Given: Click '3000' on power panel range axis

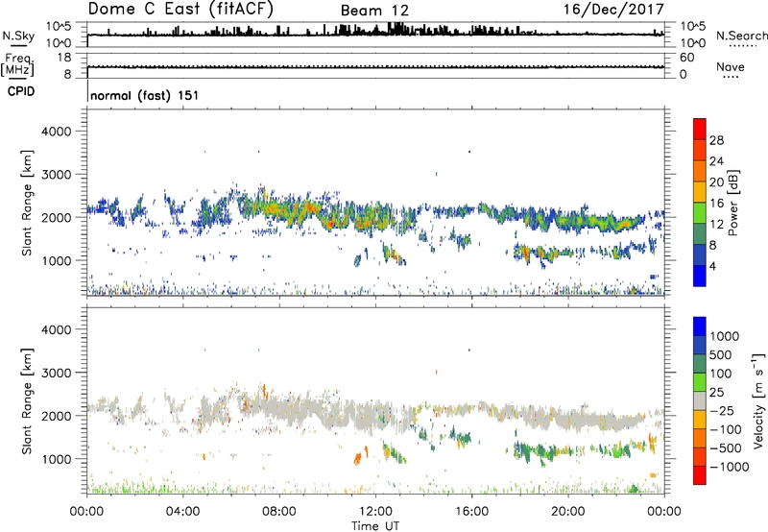Looking at the screenshot, I should point(56,175).
